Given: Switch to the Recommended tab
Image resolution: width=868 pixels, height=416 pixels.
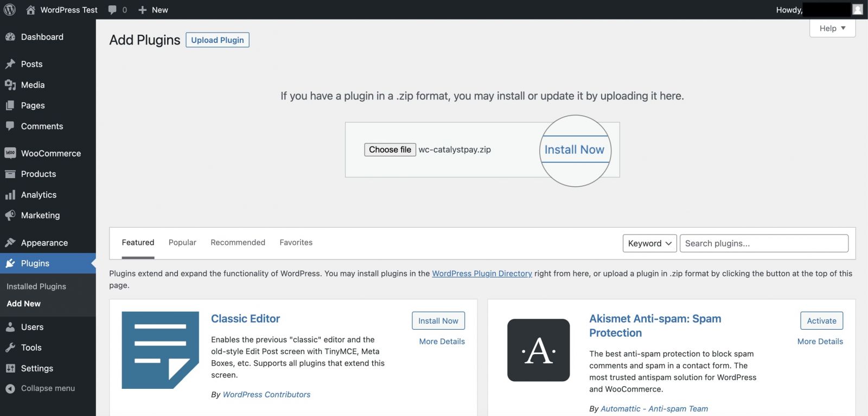Looking at the screenshot, I should [x=238, y=243].
